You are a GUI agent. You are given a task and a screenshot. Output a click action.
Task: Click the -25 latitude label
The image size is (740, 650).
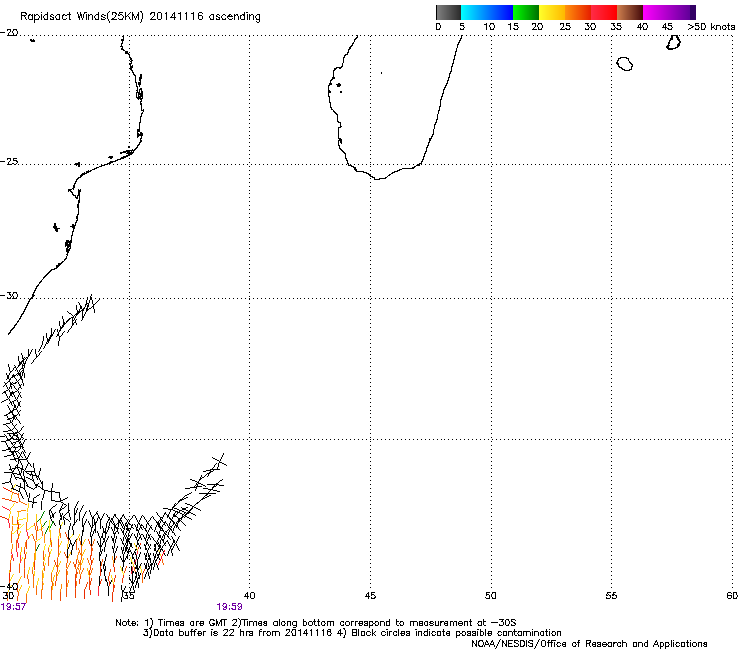9,162
